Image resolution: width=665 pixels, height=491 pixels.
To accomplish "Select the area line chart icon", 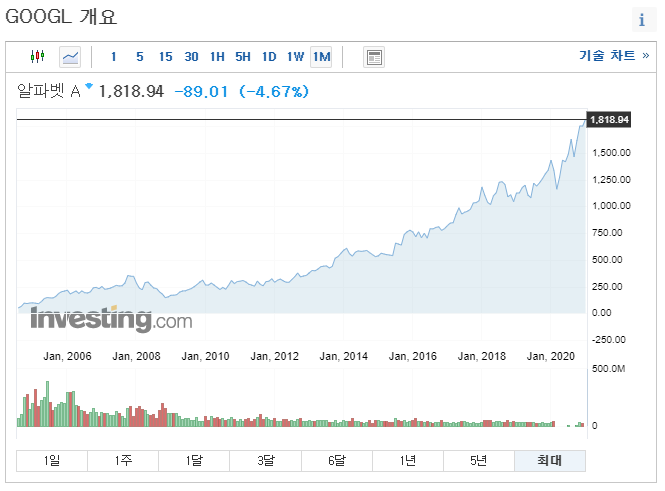I will pos(70,57).
